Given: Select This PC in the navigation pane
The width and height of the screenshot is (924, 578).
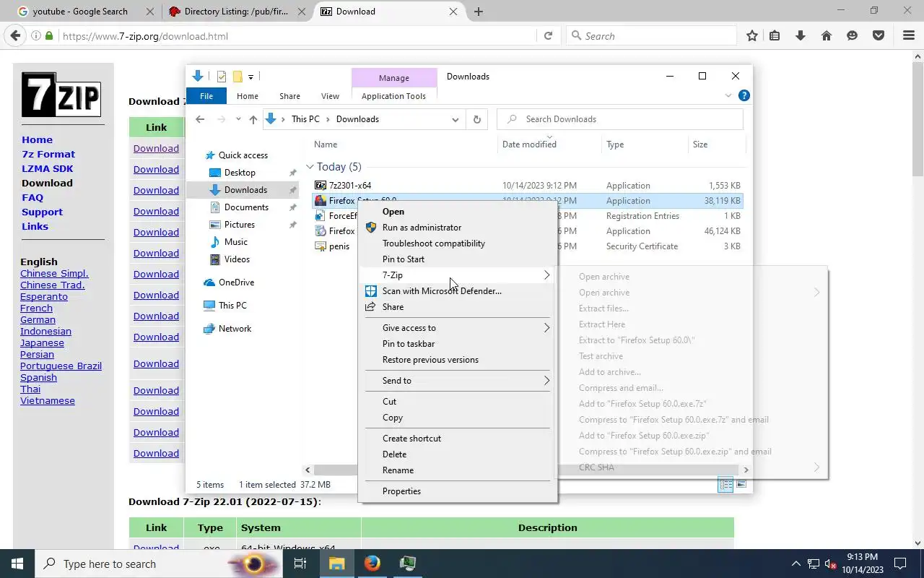Looking at the screenshot, I should pos(232,306).
